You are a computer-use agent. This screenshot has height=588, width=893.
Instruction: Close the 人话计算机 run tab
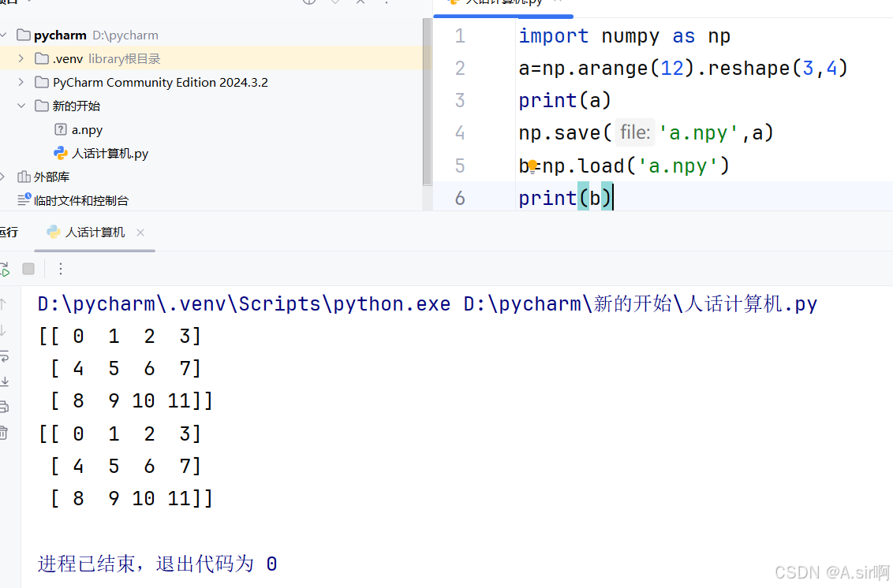[x=140, y=233]
